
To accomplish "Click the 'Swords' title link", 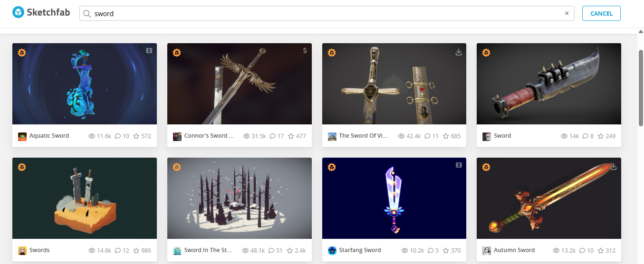I will tap(39, 250).
